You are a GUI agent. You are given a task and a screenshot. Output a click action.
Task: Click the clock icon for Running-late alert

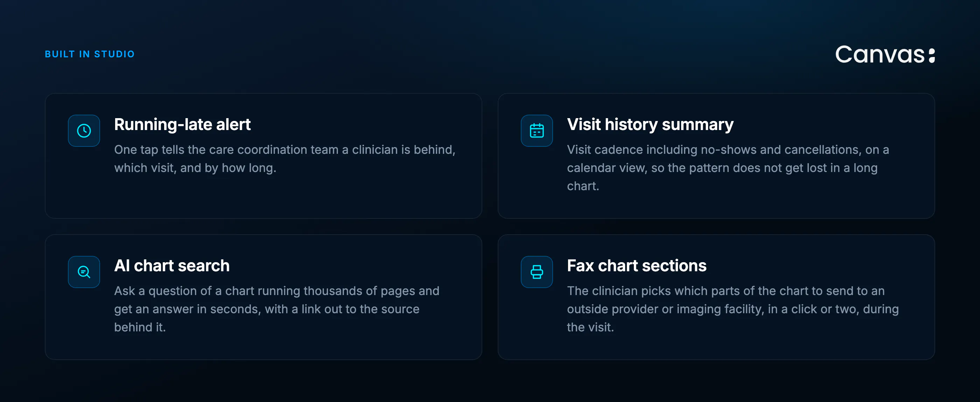84,131
